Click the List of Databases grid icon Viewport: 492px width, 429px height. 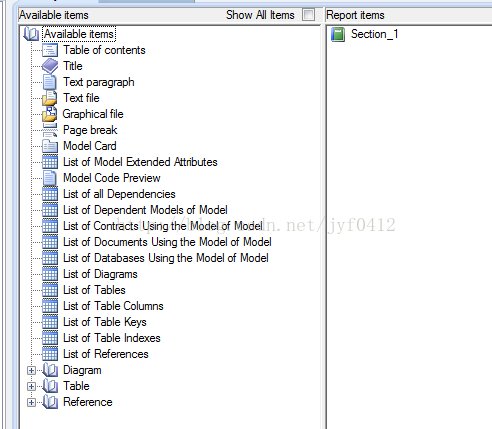click(50, 258)
